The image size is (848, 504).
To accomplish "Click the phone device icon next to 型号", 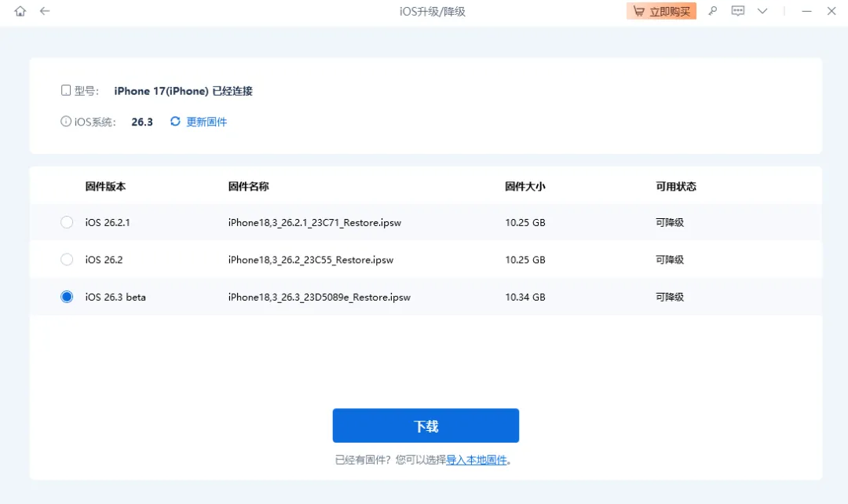I will [66, 90].
